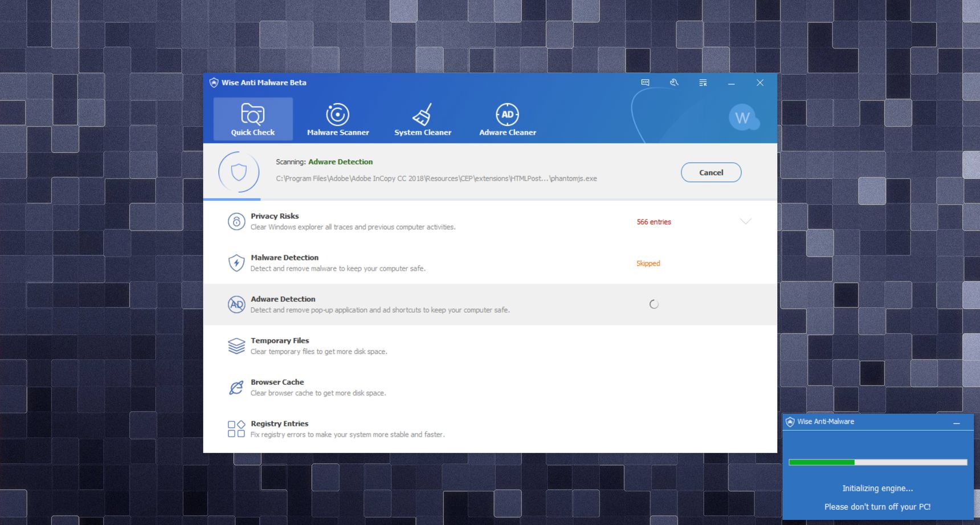The width and height of the screenshot is (980, 525).
Task: Click the Adware Detection loading spinner
Action: point(654,304)
